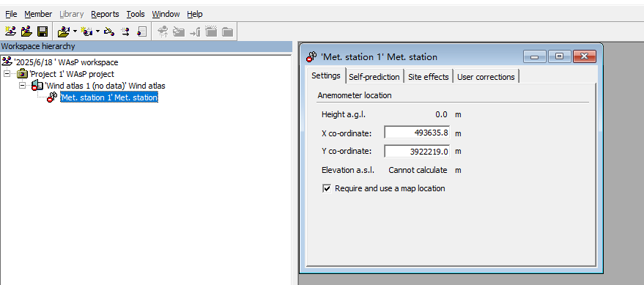This screenshot has height=285, width=644.
Task: Click the new workspace toolbar icon
Action: [x=11, y=32]
